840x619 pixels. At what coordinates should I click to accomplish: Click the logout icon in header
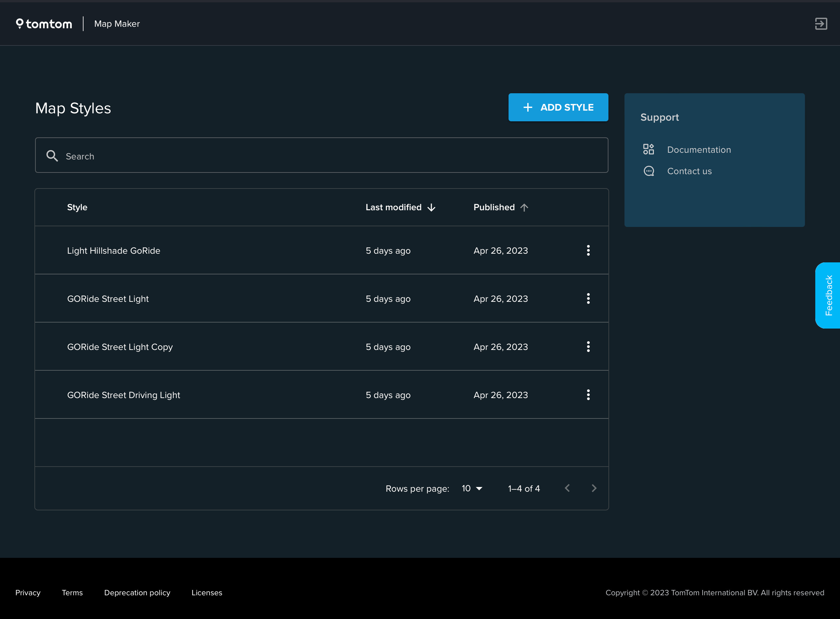821,24
